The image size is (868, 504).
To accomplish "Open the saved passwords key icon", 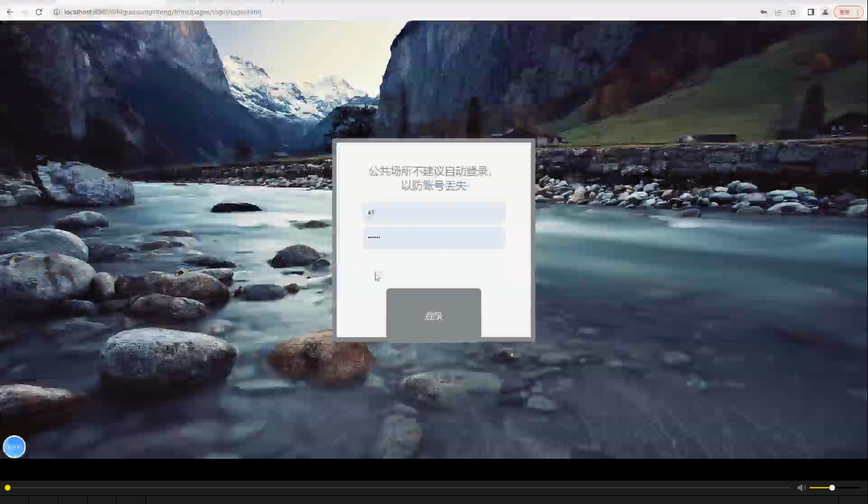I will [764, 12].
